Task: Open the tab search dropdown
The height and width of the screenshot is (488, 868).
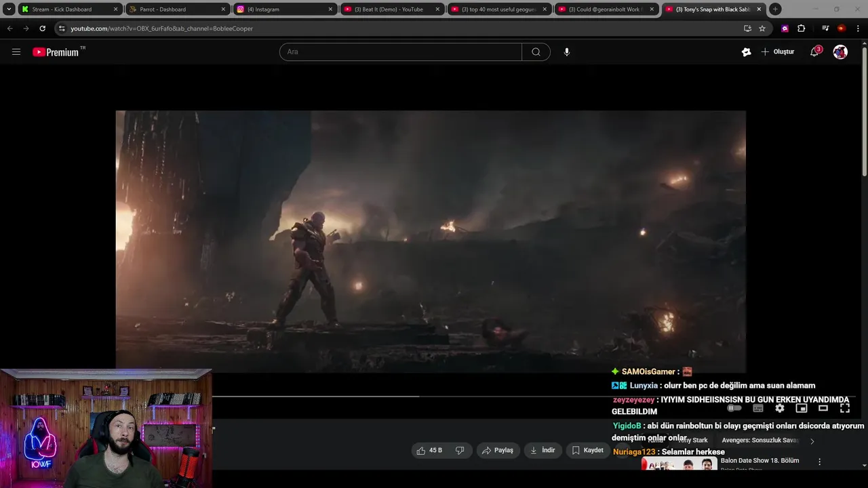Action: (x=9, y=9)
